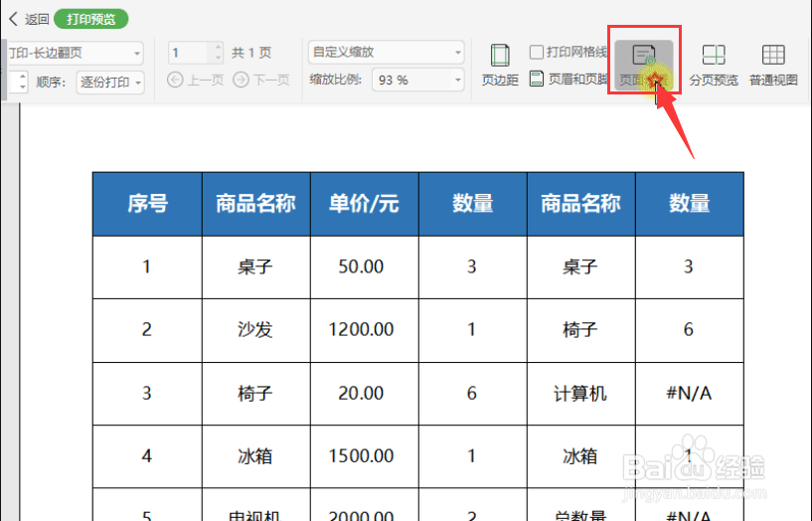Click the cell showing 1500.00

(364, 456)
